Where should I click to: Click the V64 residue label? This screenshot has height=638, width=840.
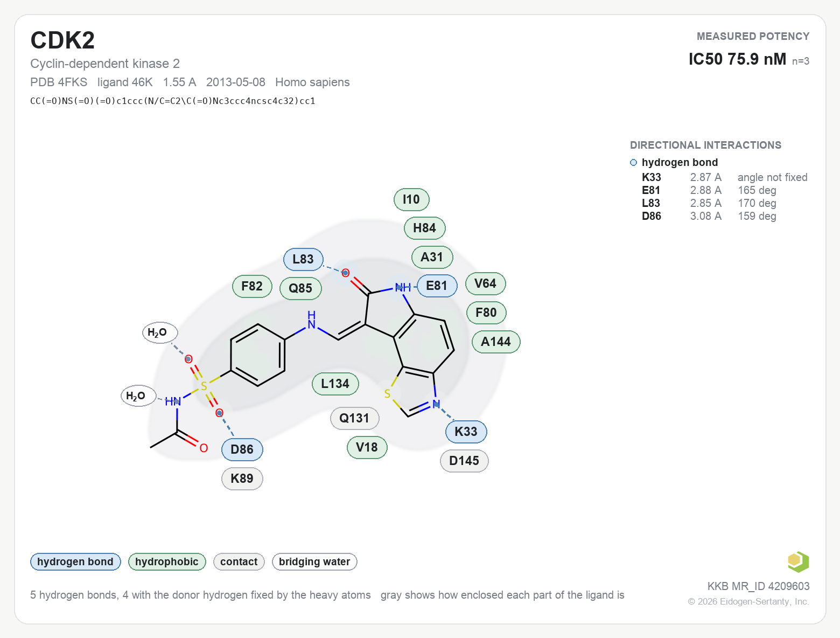pyautogui.click(x=485, y=283)
